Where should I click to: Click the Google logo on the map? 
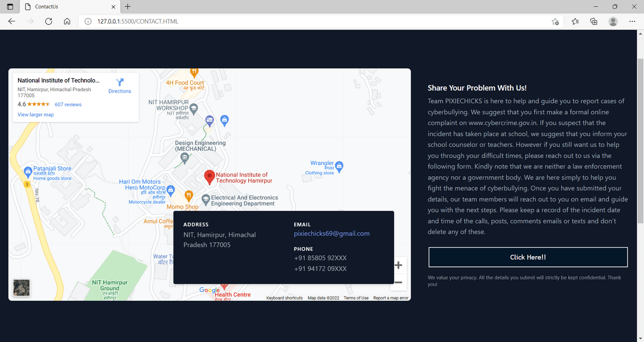pos(209,290)
